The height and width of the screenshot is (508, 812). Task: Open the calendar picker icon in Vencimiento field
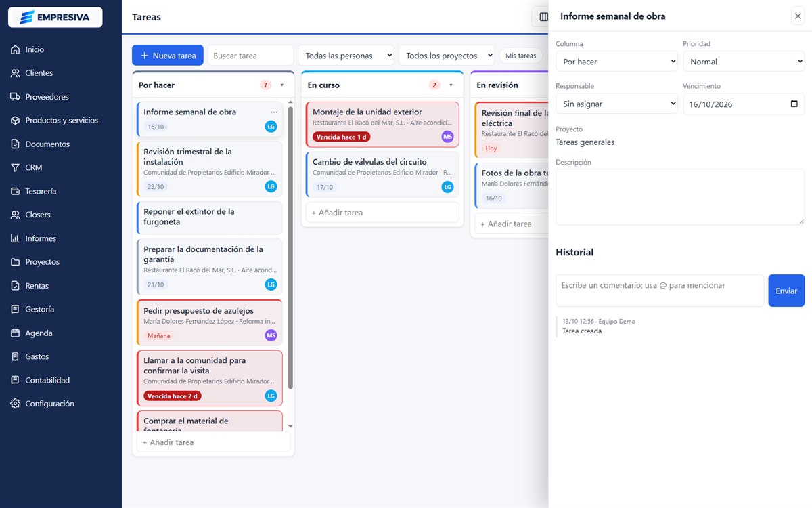coord(794,104)
